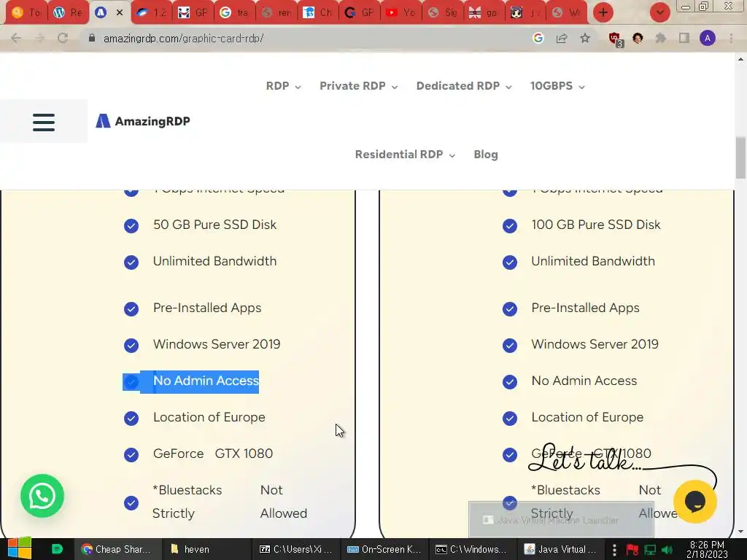
Task: Open the 7-Zip C:\Users taskbar item
Action: (295, 549)
